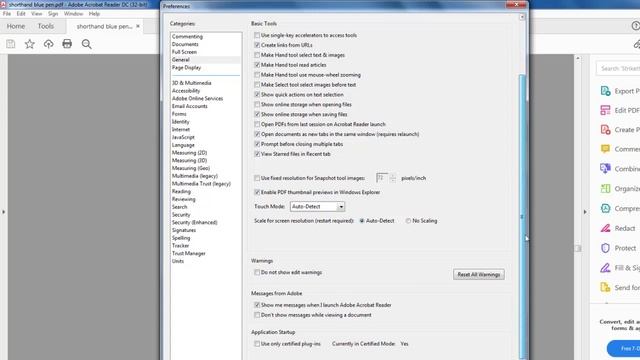Image resolution: width=640 pixels, height=360 pixels.
Task: Switch to the Tools tab
Action: click(46, 26)
